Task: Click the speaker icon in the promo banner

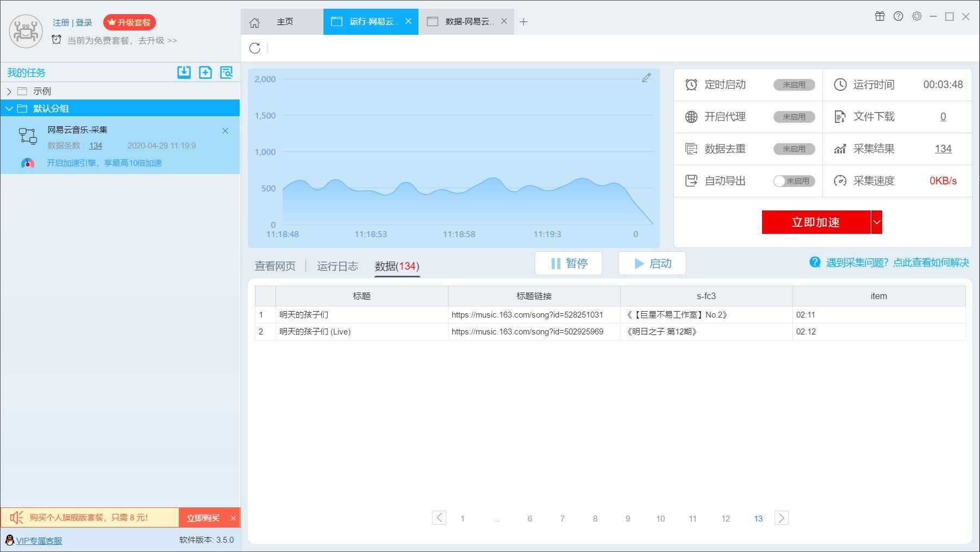Action: click(16, 518)
